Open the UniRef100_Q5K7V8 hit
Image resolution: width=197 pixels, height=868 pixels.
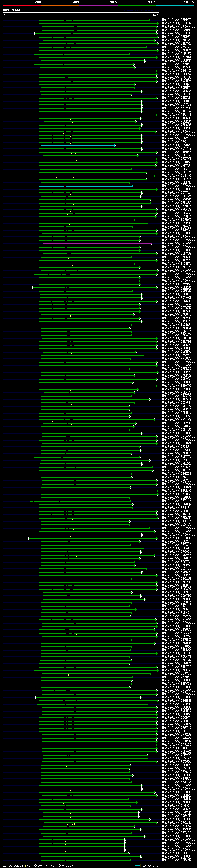pos(177,40)
